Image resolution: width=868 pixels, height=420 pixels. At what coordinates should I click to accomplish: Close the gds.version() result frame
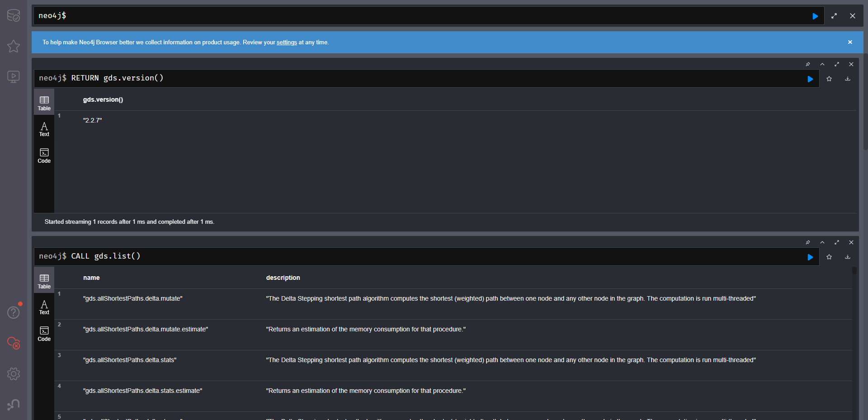851,64
